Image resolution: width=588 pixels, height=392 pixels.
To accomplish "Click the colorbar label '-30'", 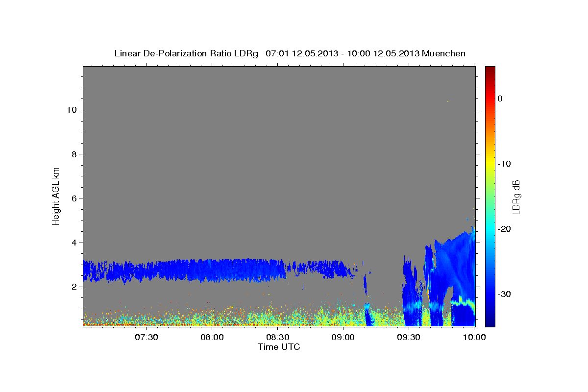I will tap(505, 294).
